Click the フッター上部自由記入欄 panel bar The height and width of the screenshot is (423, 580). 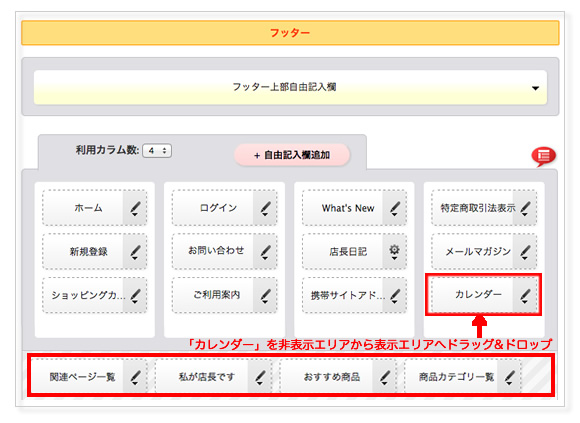point(290,87)
